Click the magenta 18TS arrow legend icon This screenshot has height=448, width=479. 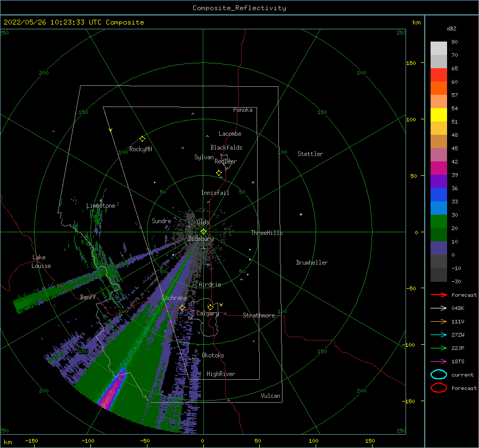tap(439, 362)
